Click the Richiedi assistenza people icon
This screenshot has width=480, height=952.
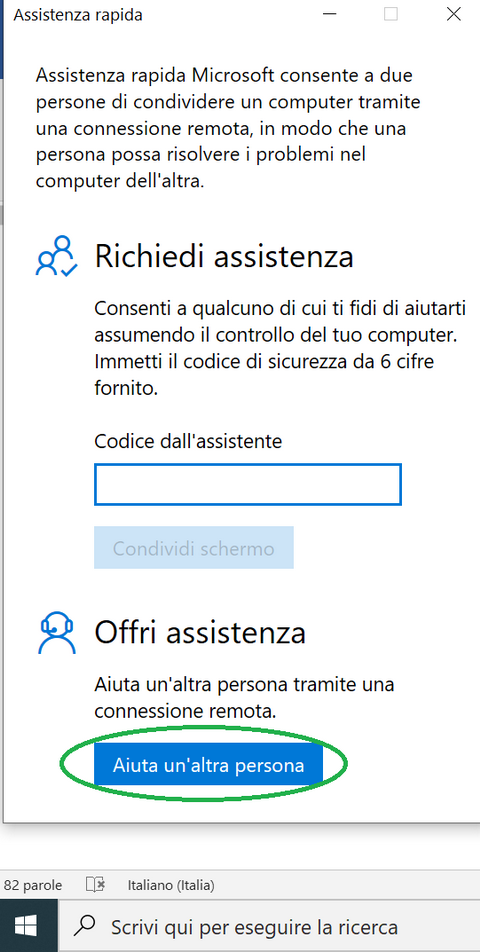click(x=56, y=257)
